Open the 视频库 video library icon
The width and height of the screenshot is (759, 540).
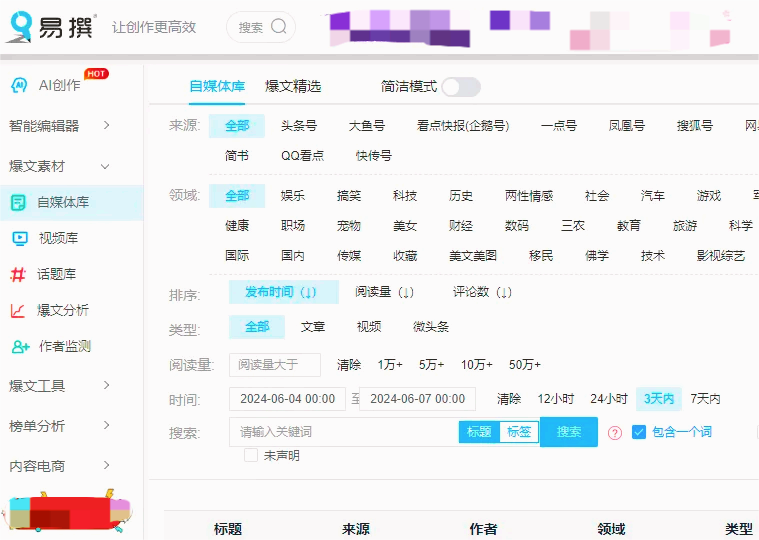pos(18,238)
